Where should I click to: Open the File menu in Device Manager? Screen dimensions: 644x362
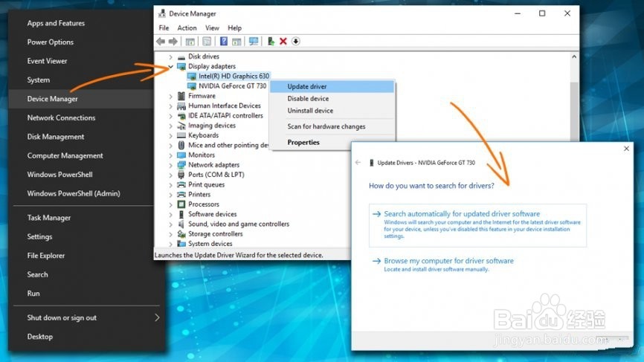click(x=164, y=28)
